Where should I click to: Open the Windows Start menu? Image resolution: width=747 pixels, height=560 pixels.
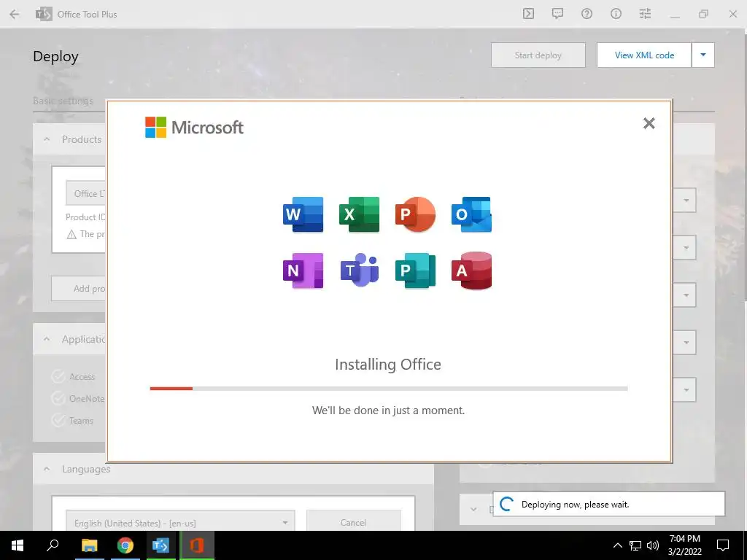coord(18,545)
